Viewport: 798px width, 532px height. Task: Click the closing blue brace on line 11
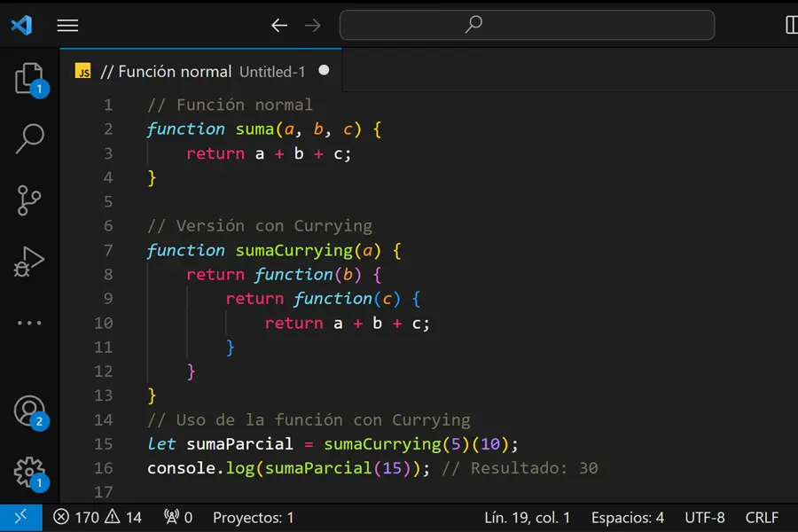pos(230,348)
